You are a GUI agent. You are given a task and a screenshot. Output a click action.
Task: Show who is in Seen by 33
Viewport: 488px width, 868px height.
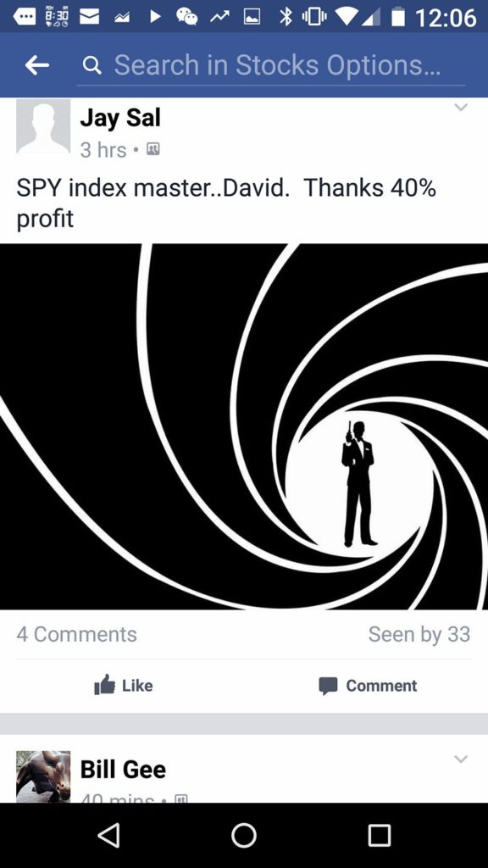[419, 634]
